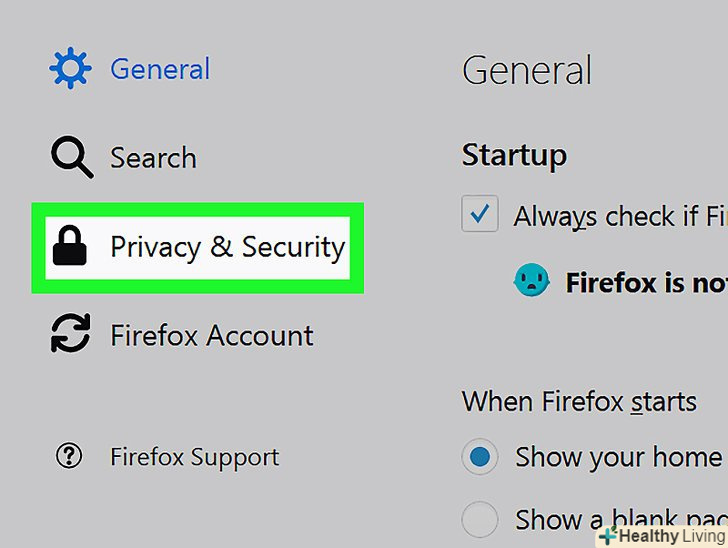Click the Firefox Account sync arrows icon

pyautogui.click(x=70, y=335)
